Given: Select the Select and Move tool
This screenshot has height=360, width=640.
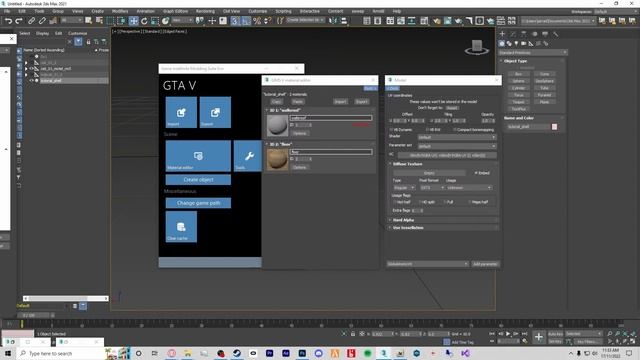Looking at the screenshot, I should coord(133,21).
